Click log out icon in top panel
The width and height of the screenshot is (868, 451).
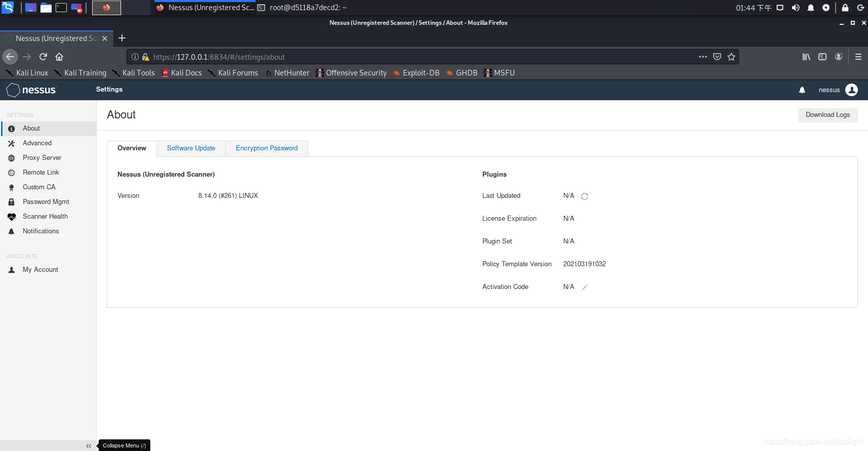tap(860, 8)
